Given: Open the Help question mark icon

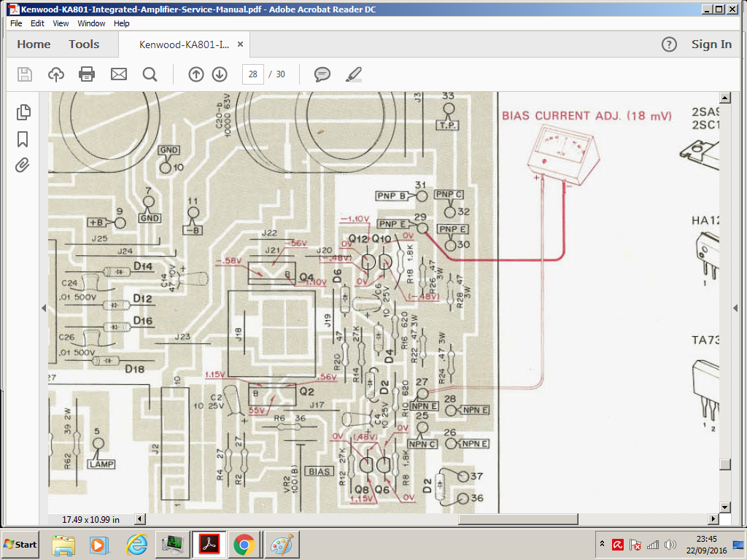Looking at the screenshot, I should click(670, 44).
